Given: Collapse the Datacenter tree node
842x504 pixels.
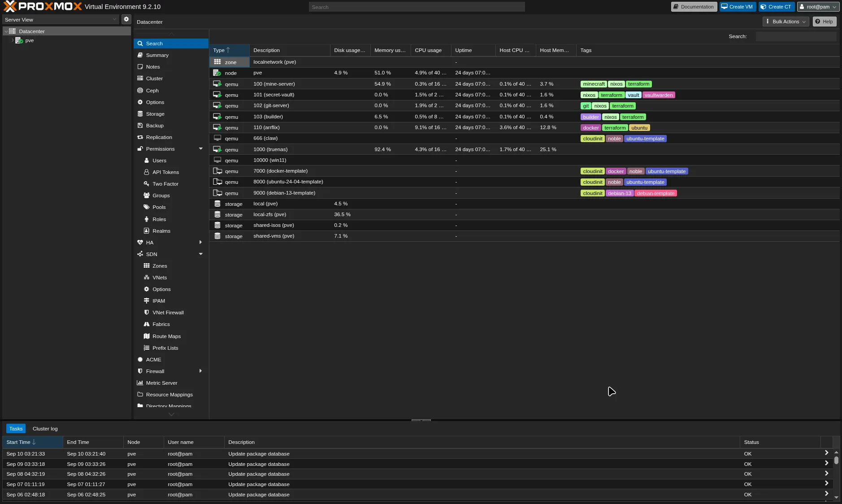Looking at the screenshot, I should [x=6, y=31].
